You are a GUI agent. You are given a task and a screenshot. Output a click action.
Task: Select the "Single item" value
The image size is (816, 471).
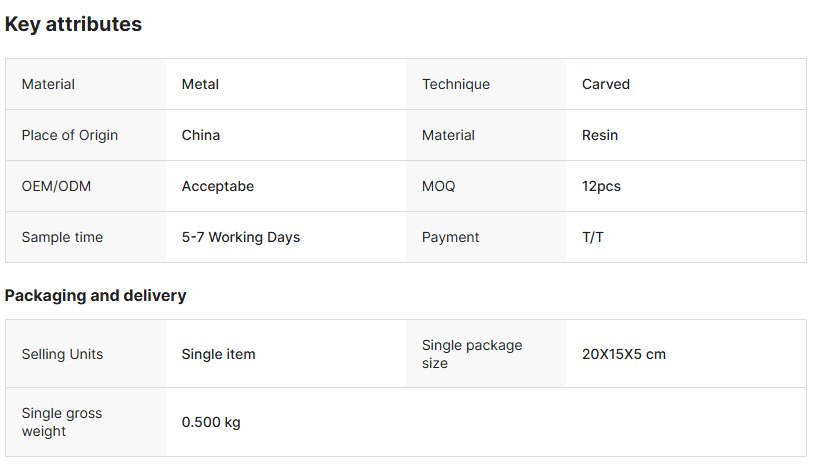(218, 354)
